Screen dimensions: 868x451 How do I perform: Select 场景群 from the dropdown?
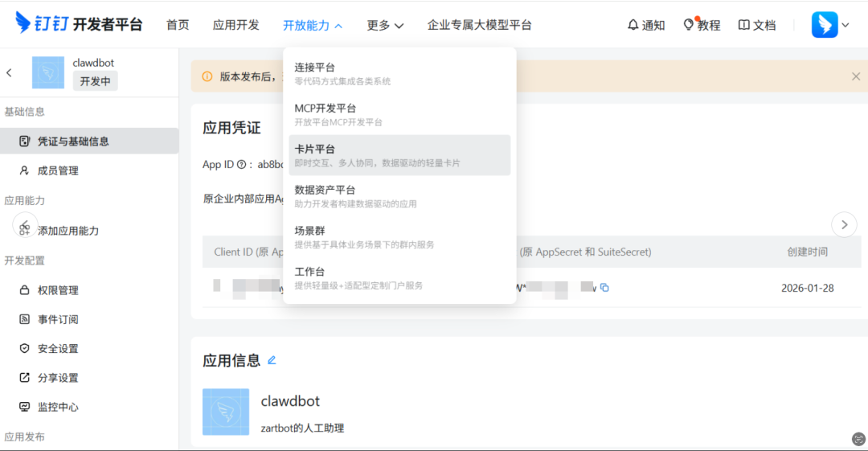[x=399, y=237]
